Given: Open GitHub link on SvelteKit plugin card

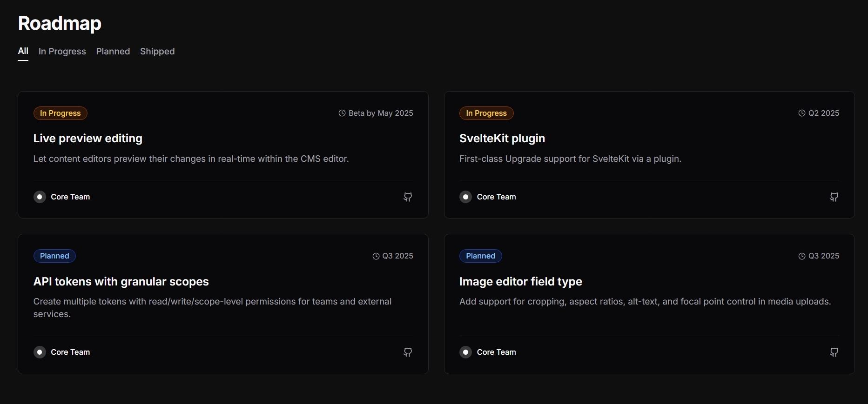Looking at the screenshot, I should [x=834, y=197].
